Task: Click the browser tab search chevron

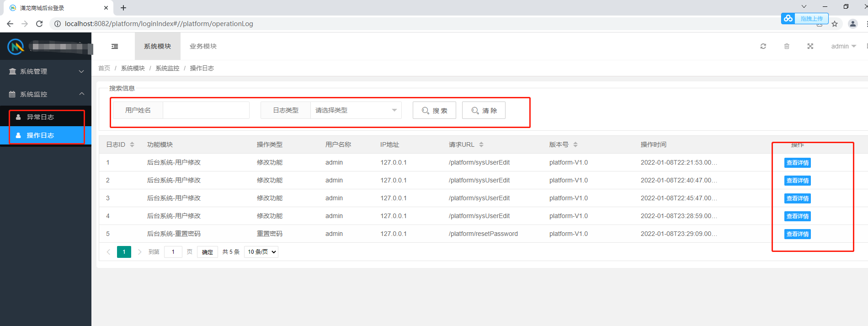Action: (x=804, y=6)
